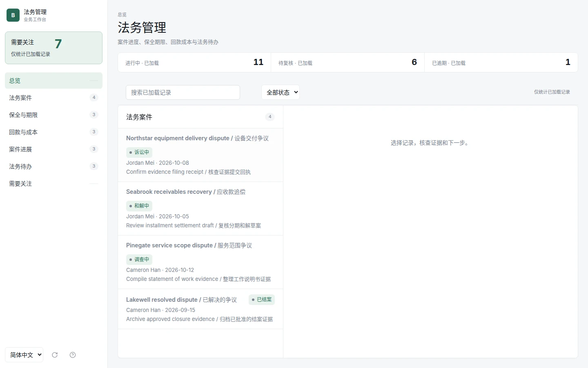Click the 法务案件 list panel heading
588x368 pixels.
click(139, 117)
